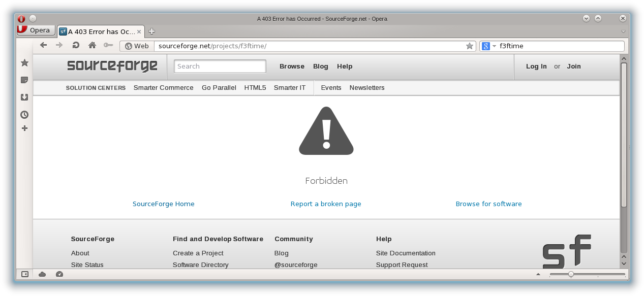Open the Blog link in the header
The image size is (644, 296).
[321, 67]
